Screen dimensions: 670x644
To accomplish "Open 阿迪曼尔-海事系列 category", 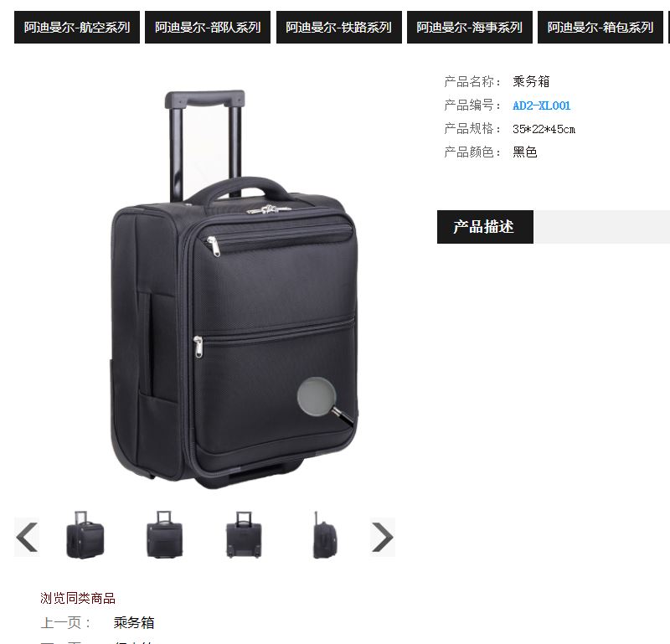I will 470,28.
